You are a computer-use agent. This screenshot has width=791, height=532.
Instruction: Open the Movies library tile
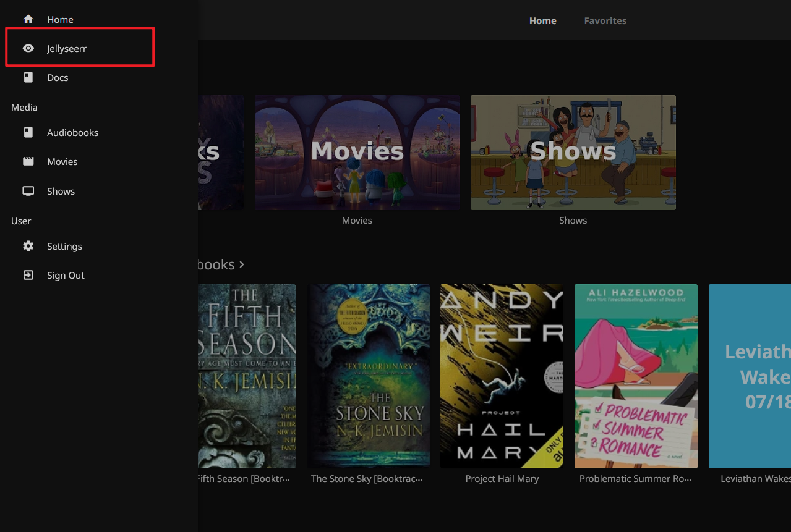tap(357, 152)
